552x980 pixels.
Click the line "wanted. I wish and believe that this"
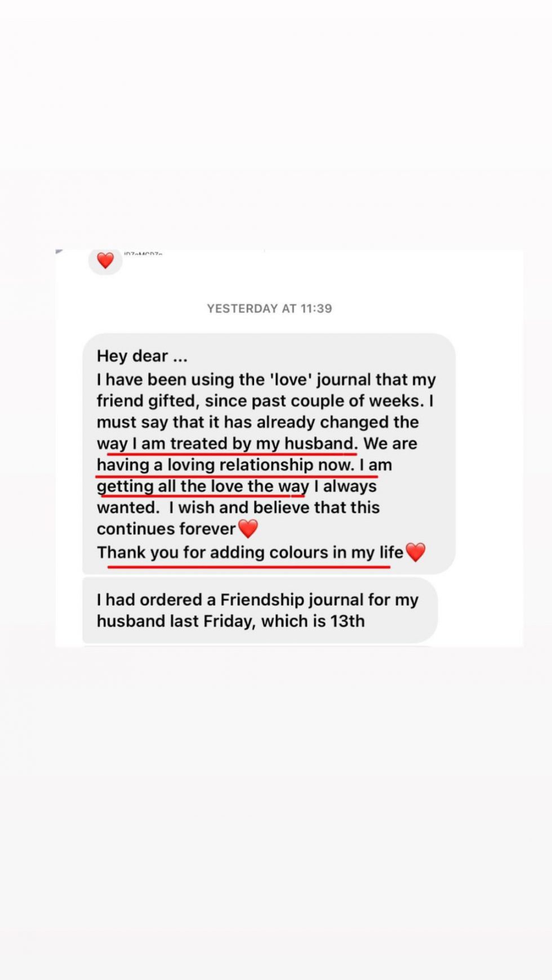[238, 508]
